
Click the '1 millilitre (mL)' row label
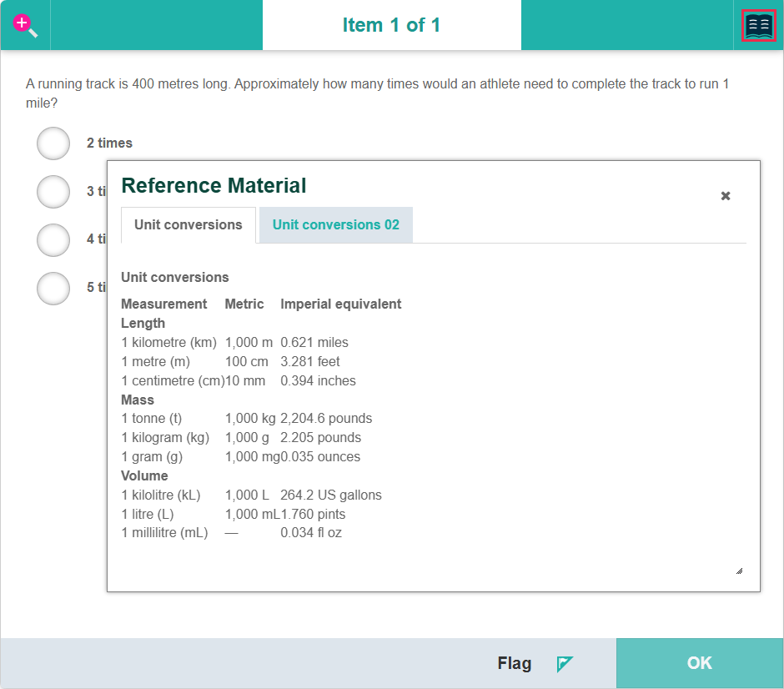[164, 533]
